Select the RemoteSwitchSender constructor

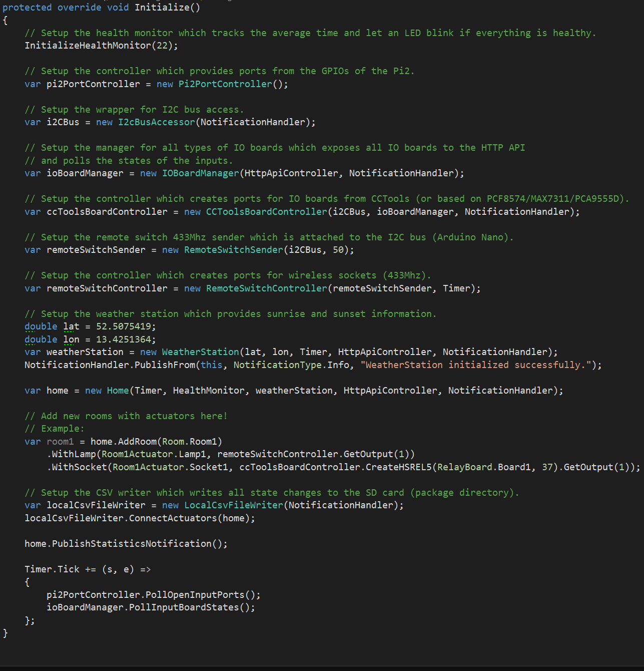coord(233,249)
